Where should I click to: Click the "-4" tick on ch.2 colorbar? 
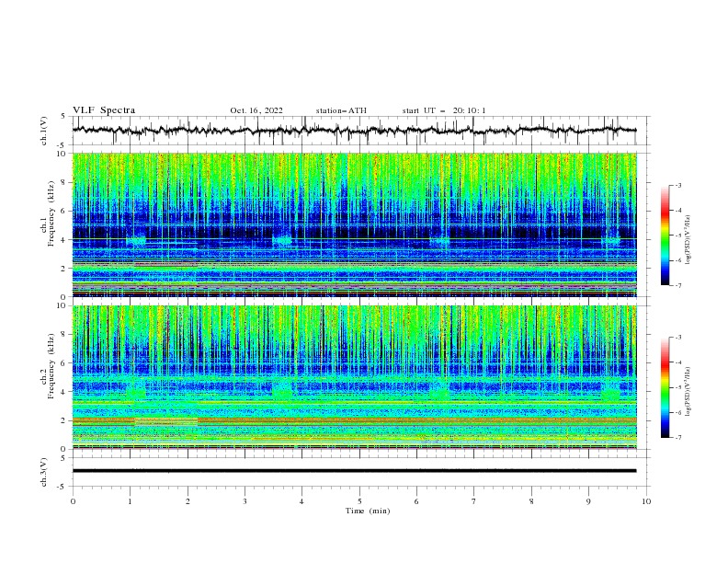(x=677, y=362)
